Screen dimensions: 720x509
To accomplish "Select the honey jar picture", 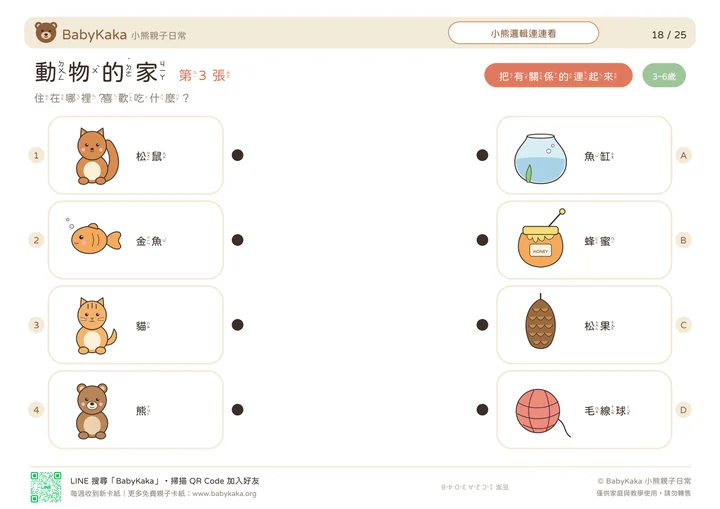I will pyautogui.click(x=541, y=238).
